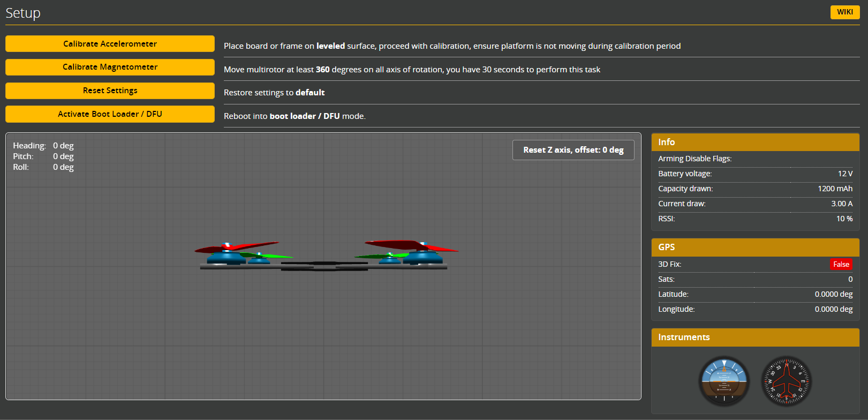Start Calibrate Magnetometer
This screenshot has height=420, width=868.
(110, 67)
